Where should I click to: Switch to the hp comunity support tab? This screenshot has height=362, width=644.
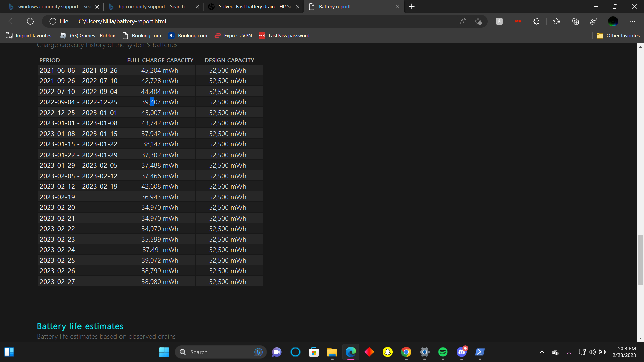pyautogui.click(x=151, y=7)
